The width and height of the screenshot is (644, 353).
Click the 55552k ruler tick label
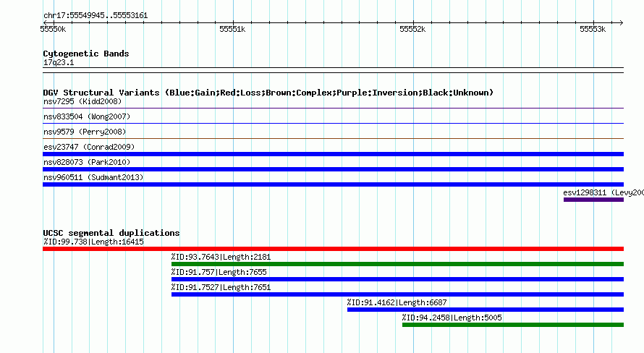pyautogui.click(x=412, y=29)
